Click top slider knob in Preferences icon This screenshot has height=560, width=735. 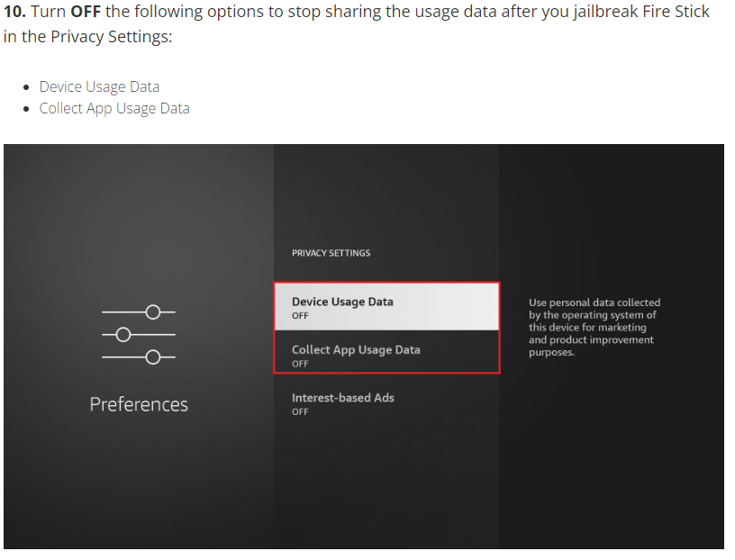(153, 312)
